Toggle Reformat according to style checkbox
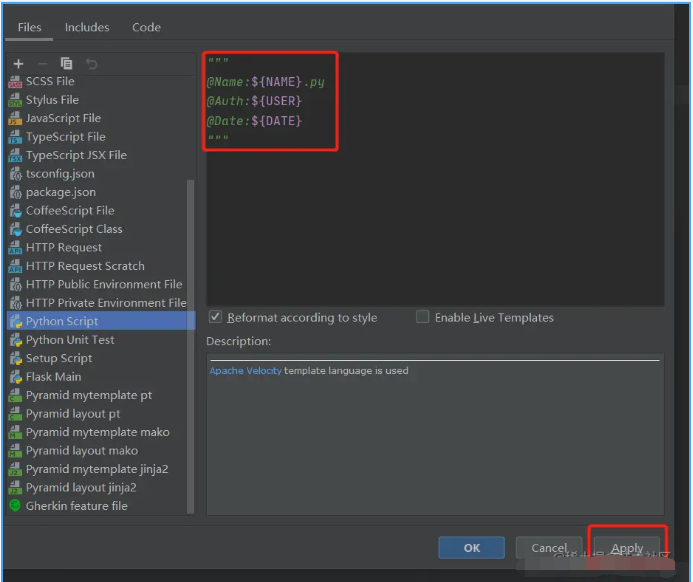693x582 pixels. 215,317
